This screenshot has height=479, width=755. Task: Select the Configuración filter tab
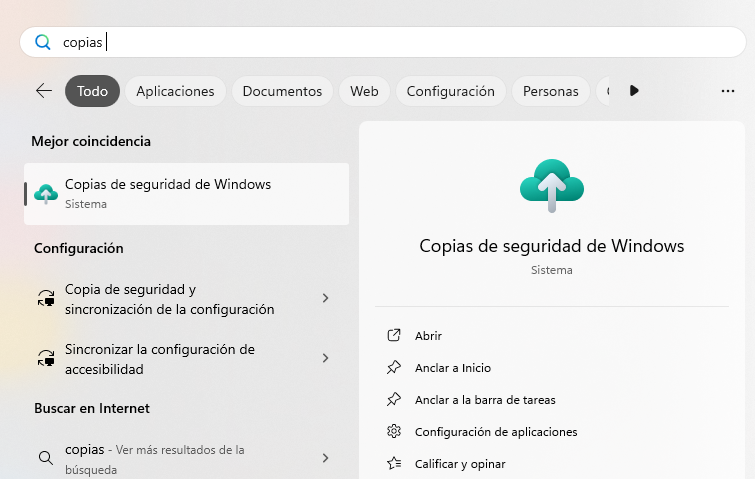[x=450, y=91]
